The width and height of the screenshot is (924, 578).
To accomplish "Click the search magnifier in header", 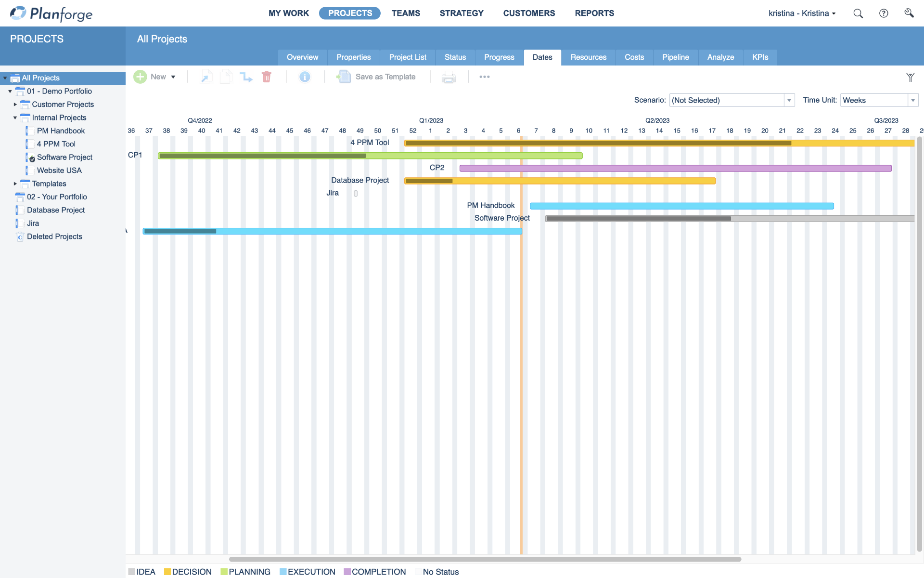I will (x=858, y=13).
